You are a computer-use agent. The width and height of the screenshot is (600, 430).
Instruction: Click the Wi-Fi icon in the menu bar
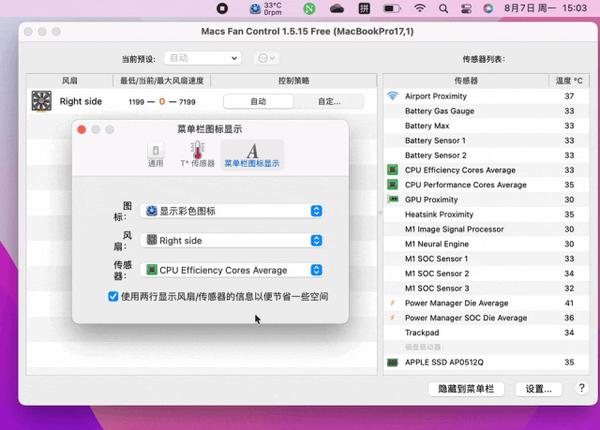420,8
